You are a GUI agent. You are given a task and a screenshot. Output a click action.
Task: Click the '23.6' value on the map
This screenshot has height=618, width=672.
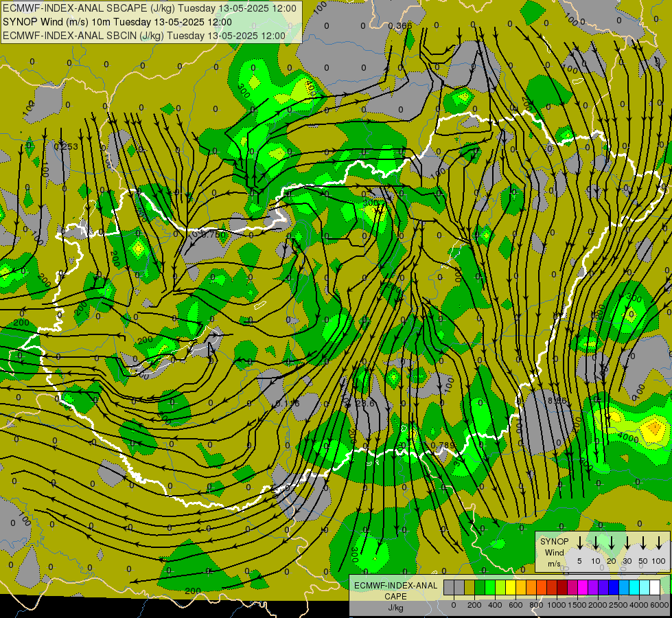(365, 404)
